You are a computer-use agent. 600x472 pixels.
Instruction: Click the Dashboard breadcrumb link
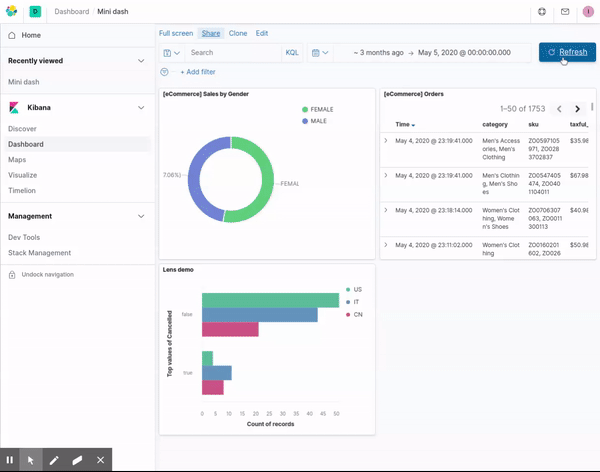coord(72,11)
